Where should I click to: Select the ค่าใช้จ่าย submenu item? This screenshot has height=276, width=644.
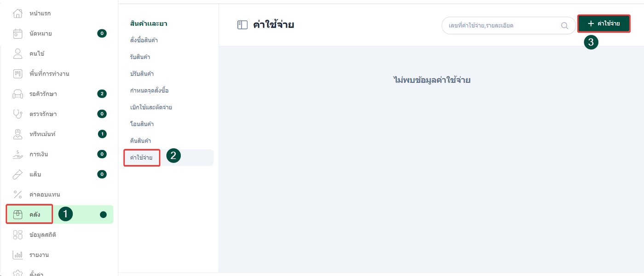pyautogui.click(x=142, y=158)
